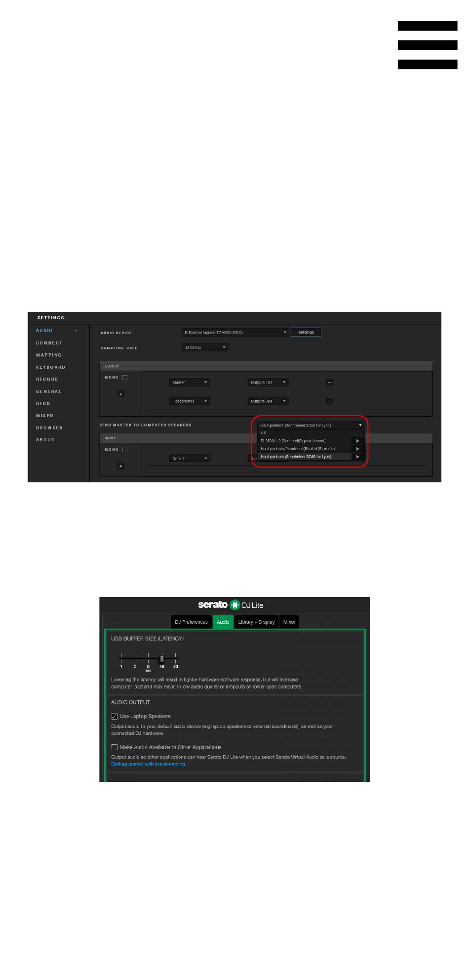The image size is (469, 980).
Task: Select the Audio tab in Serato
Action: (223, 622)
